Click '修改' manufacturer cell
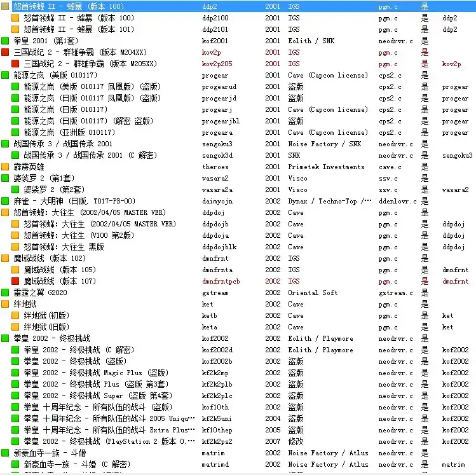The width and height of the screenshot is (476, 475). click(x=296, y=441)
